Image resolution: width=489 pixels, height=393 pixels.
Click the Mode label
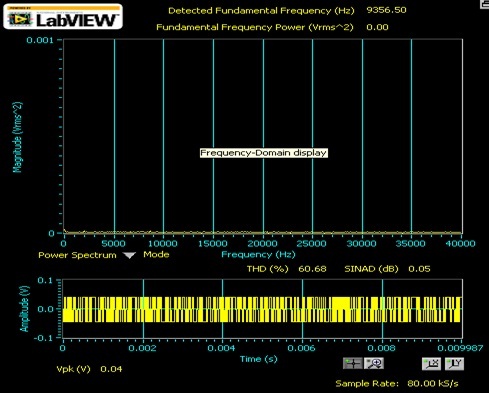click(156, 255)
